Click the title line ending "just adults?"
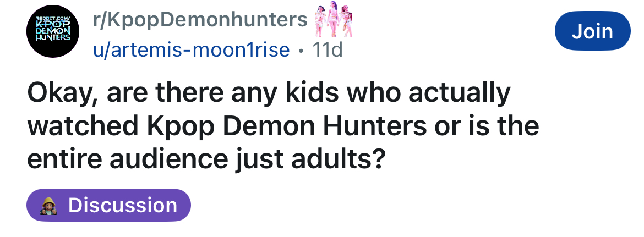This screenshot has height=237, width=644. click(x=205, y=159)
